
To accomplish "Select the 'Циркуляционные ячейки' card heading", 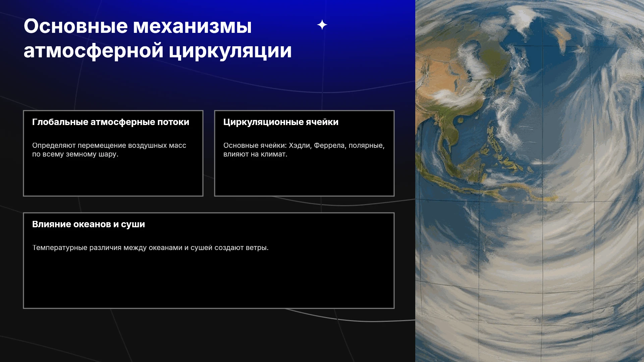I will pos(281,122).
